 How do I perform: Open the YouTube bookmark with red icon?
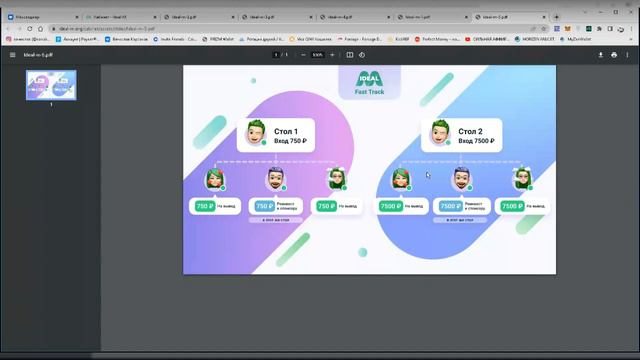[x=487, y=39]
